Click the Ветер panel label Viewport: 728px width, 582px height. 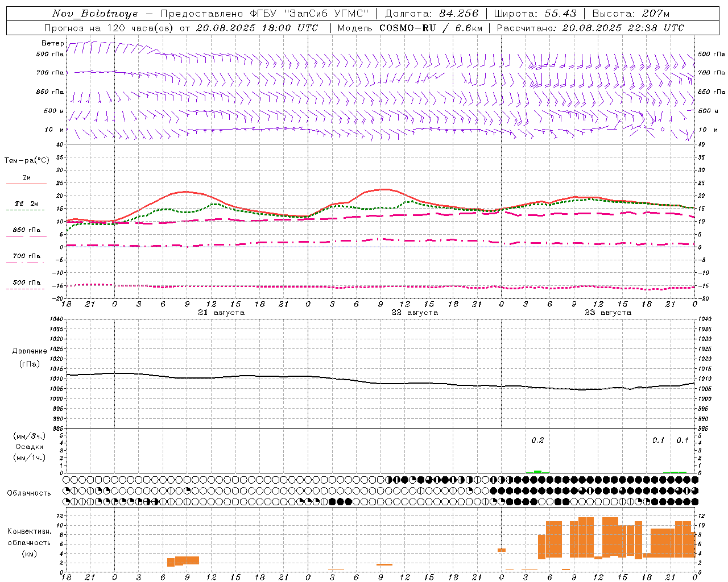52,43
